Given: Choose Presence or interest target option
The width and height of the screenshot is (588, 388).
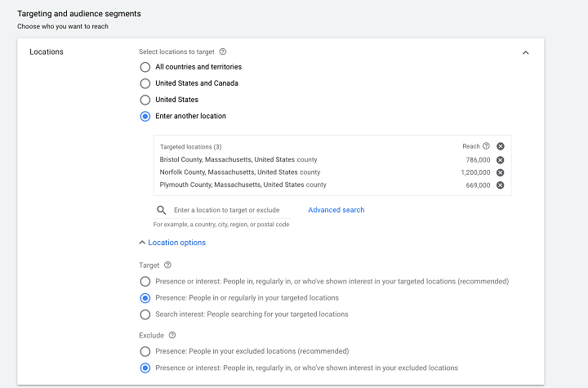Looking at the screenshot, I should tap(145, 282).
